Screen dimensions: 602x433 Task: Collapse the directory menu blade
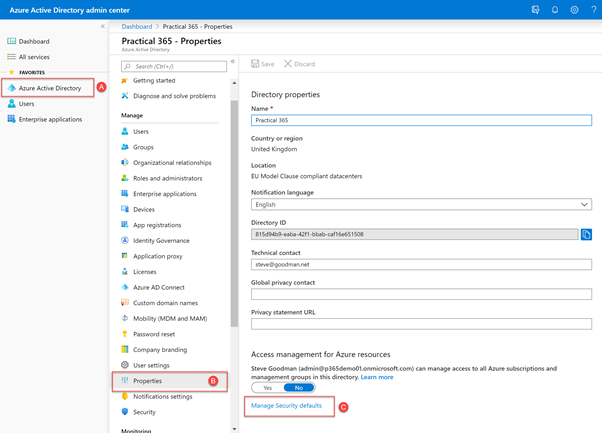[233, 61]
